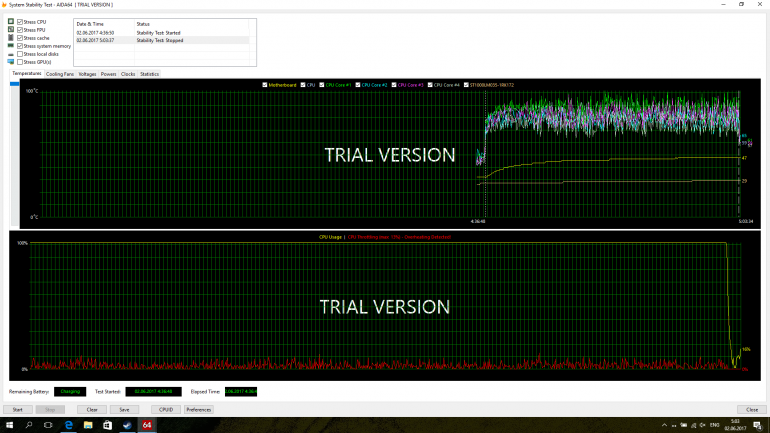
Task: Switch to the Powers tab
Action: [x=109, y=74]
